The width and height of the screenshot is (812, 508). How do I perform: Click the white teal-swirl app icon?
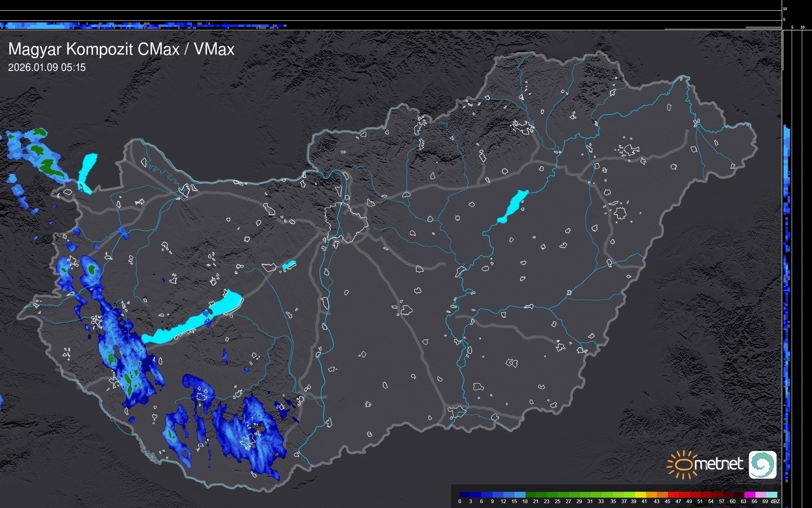[x=762, y=464]
